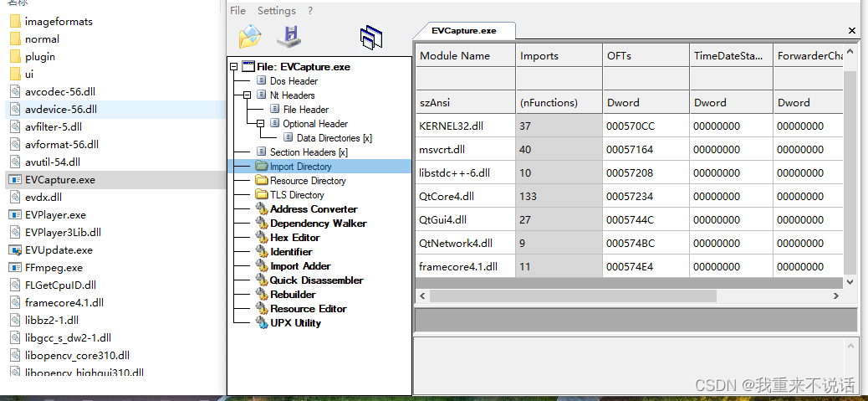868x401 pixels.
Task: Click the Imports column header
Action: [x=559, y=56]
